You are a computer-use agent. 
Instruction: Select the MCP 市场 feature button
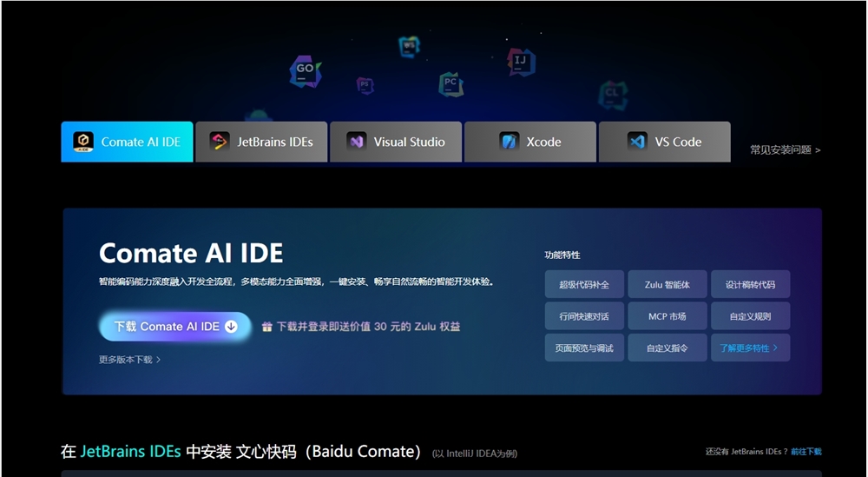(667, 316)
